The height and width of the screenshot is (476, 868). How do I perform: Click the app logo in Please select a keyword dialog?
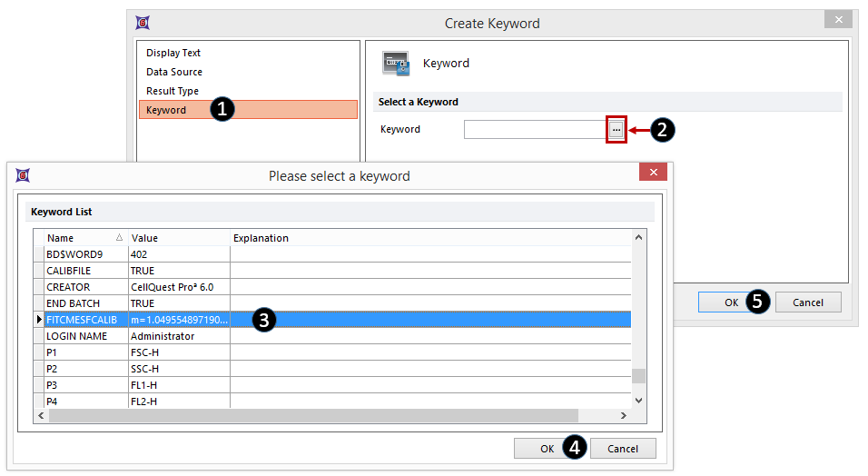click(23, 175)
